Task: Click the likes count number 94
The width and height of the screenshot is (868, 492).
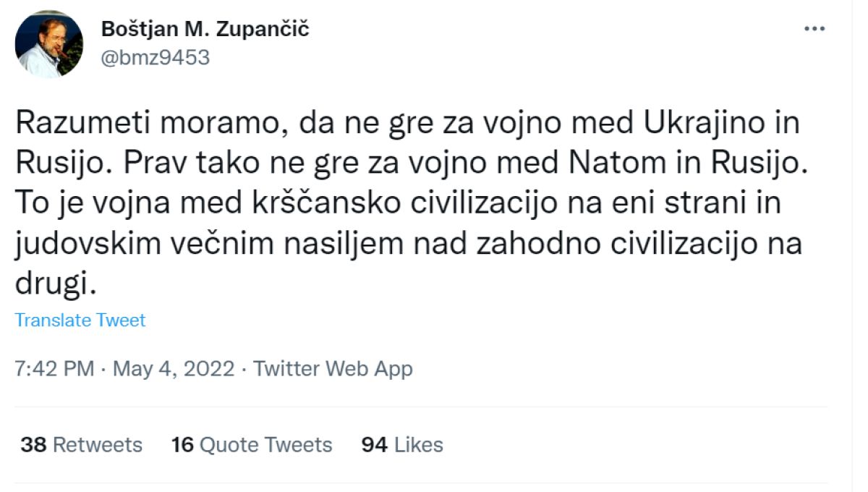Action: pyautogui.click(x=375, y=444)
